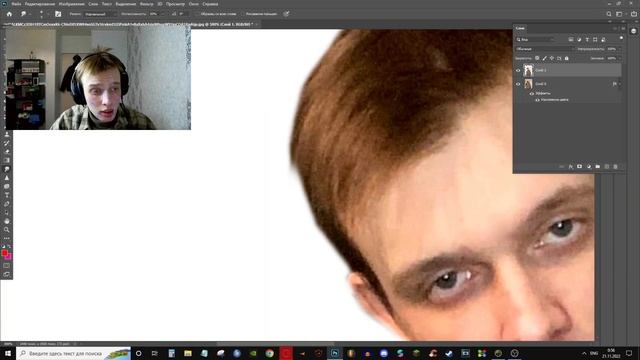Toggle layer filtering on/off switch
640x360 pixels.
coord(621,38)
